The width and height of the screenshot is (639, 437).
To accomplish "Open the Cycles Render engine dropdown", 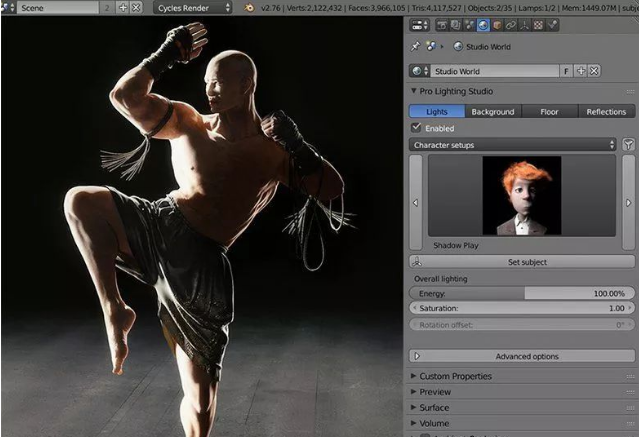I will coord(192,7).
